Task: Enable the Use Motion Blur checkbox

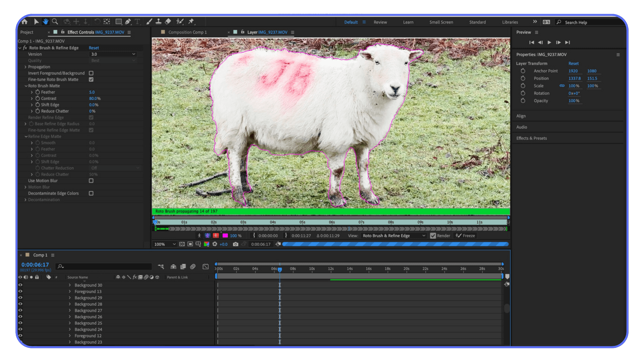Action: (91, 181)
